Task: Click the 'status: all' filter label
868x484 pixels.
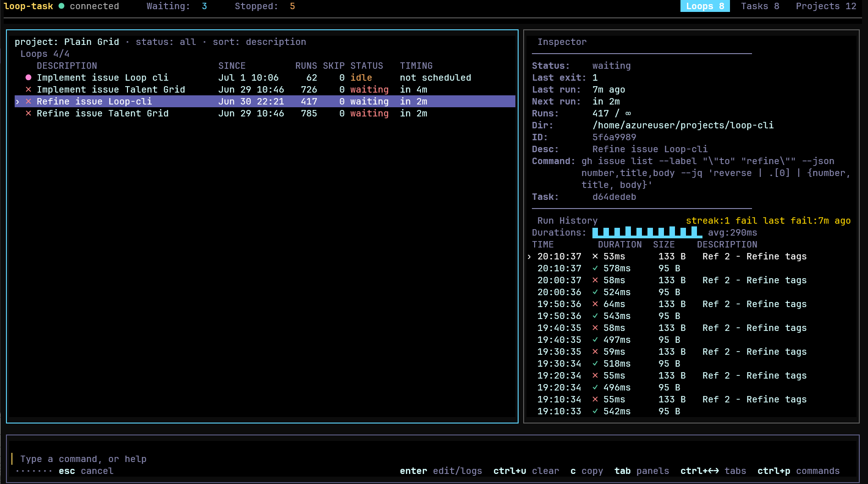Action: (166, 42)
